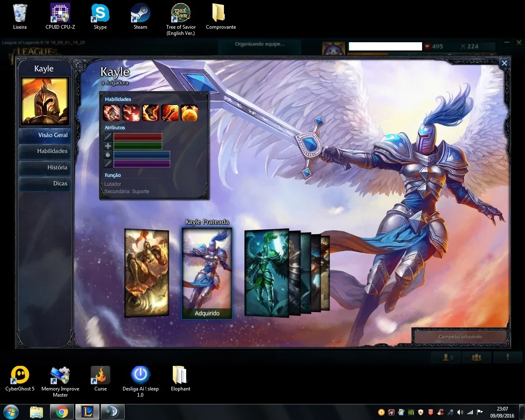Open Chrome from the taskbar
The height and width of the screenshot is (420, 525).
pyautogui.click(x=62, y=412)
